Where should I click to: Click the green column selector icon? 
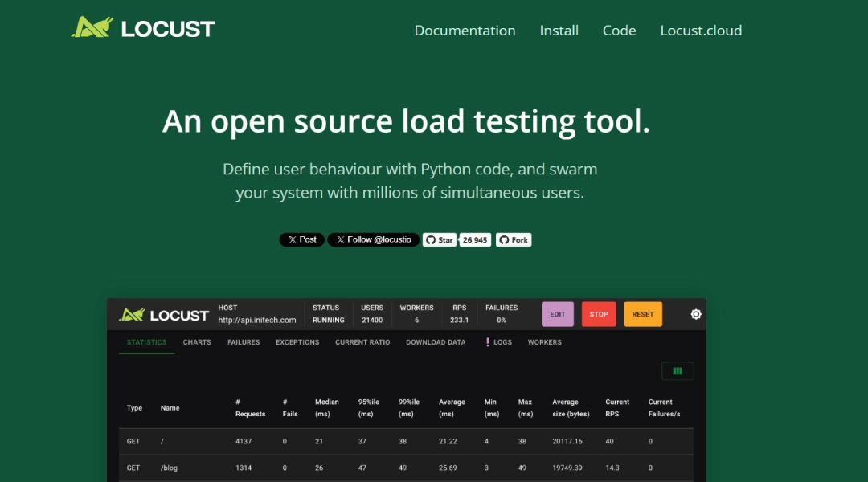677,371
